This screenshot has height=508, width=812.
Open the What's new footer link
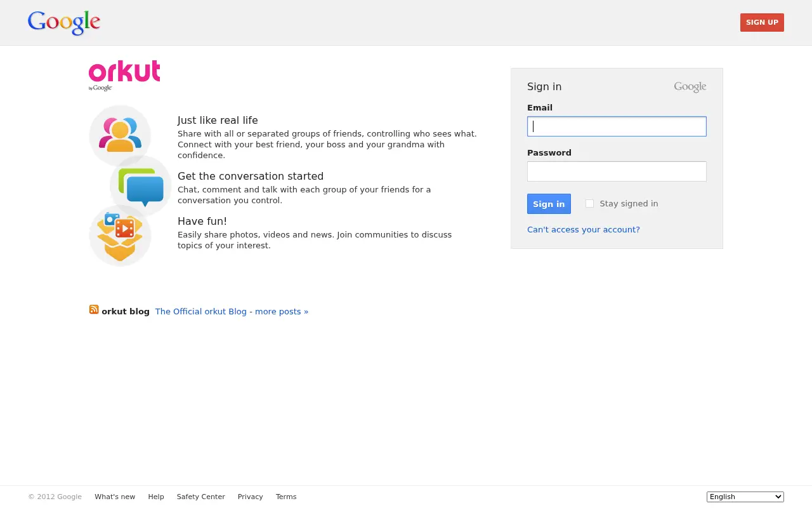click(x=115, y=497)
